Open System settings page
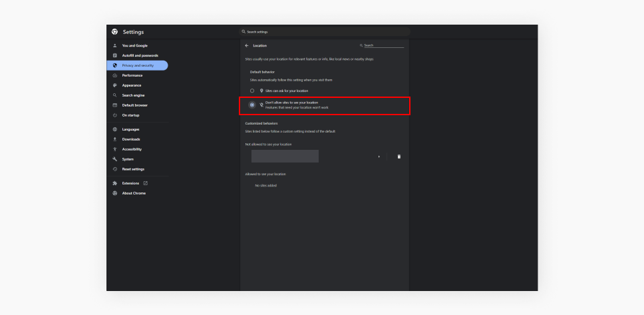 [x=138, y=159]
